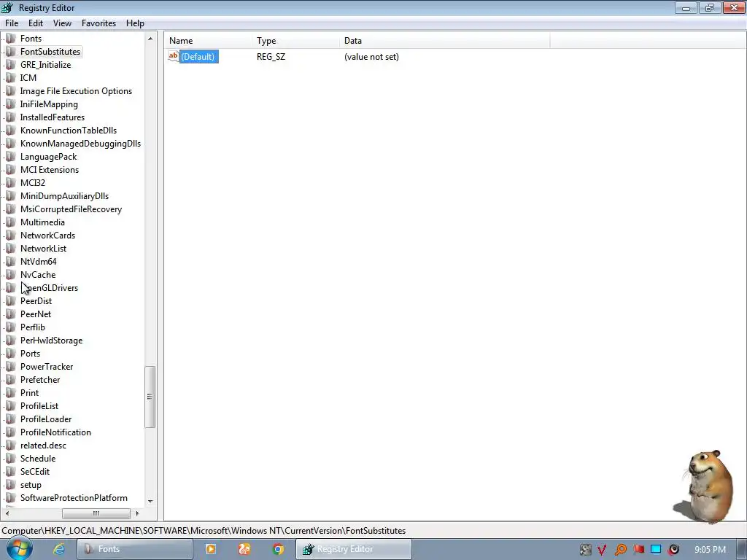
Task: Select the NvCache key
Action: coord(38,275)
